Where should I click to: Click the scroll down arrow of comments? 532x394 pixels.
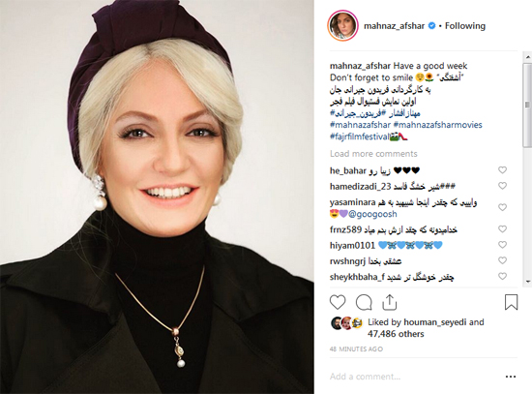527,282
